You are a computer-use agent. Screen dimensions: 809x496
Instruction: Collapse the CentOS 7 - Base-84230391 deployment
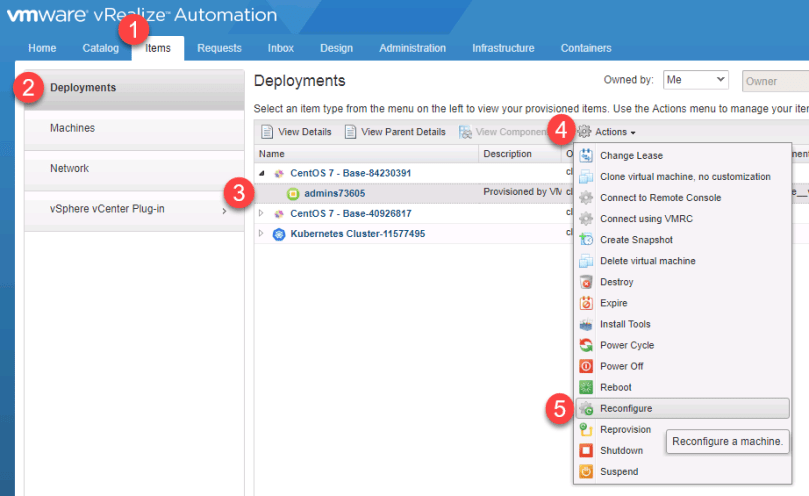click(262, 173)
